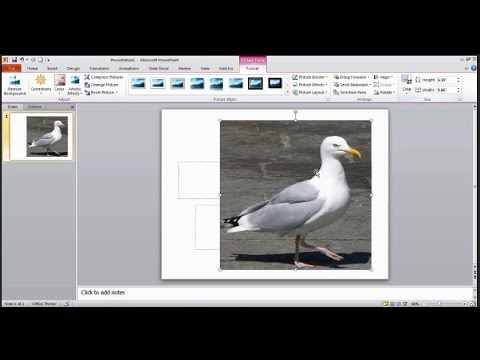This screenshot has width=480, height=360.
Task: Apply the fifth picture style thumbnail
Action: pos(216,83)
